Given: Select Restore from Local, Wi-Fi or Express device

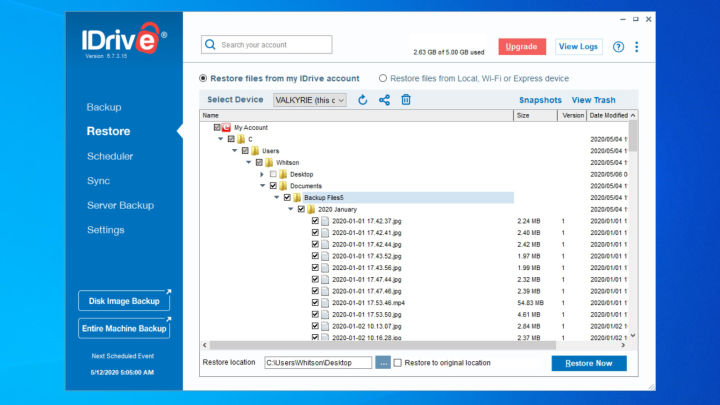Looking at the screenshot, I should [x=382, y=78].
